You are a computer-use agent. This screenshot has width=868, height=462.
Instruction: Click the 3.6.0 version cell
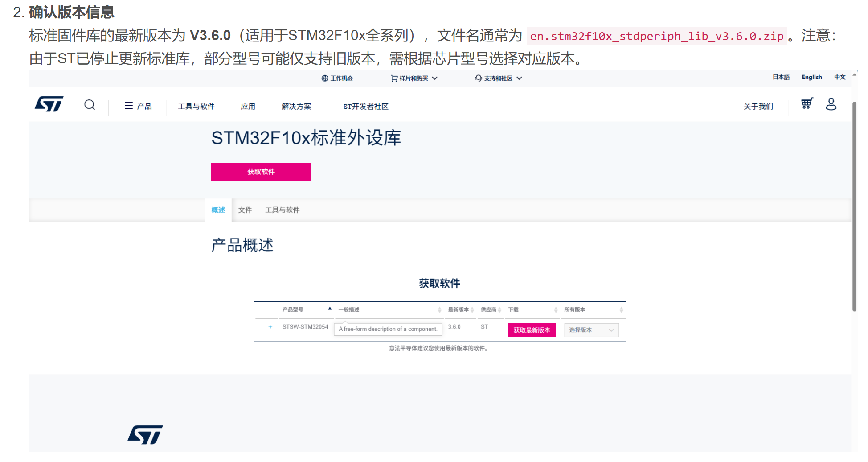tap(454, 327)
